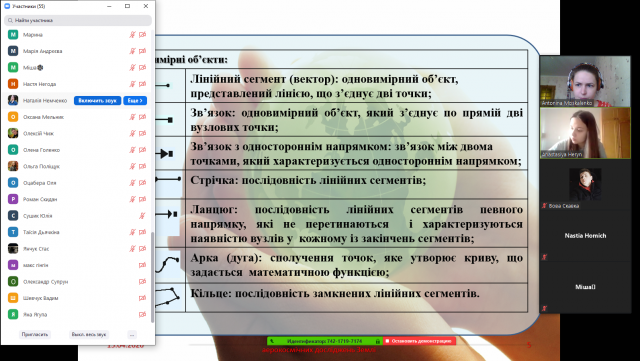Click the Zoom logo in the Участники title bar
640x361 pixels.
[7, 6]
